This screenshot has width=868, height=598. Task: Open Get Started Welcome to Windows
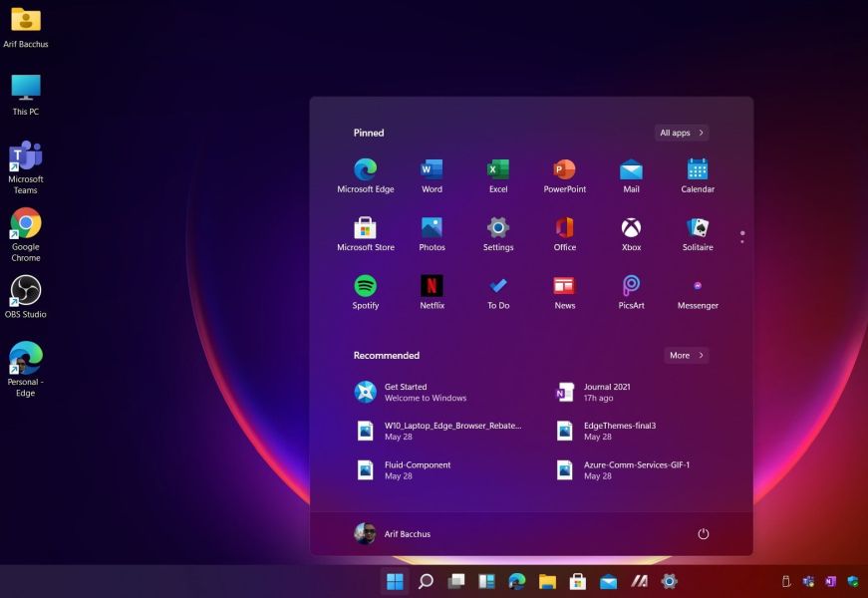[411, 392]
